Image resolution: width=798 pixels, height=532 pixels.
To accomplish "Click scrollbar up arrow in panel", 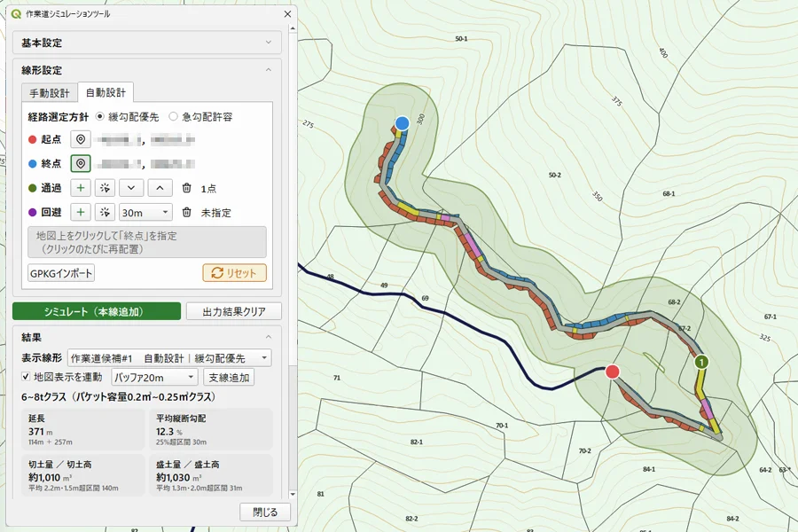I will tap(293, 28).
